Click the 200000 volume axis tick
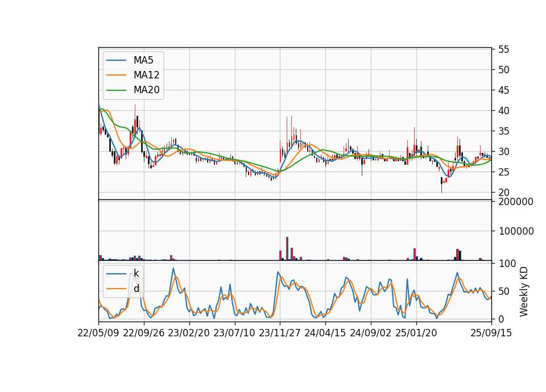The width and height of the screenshot is (546, 392). pos(516,202)
